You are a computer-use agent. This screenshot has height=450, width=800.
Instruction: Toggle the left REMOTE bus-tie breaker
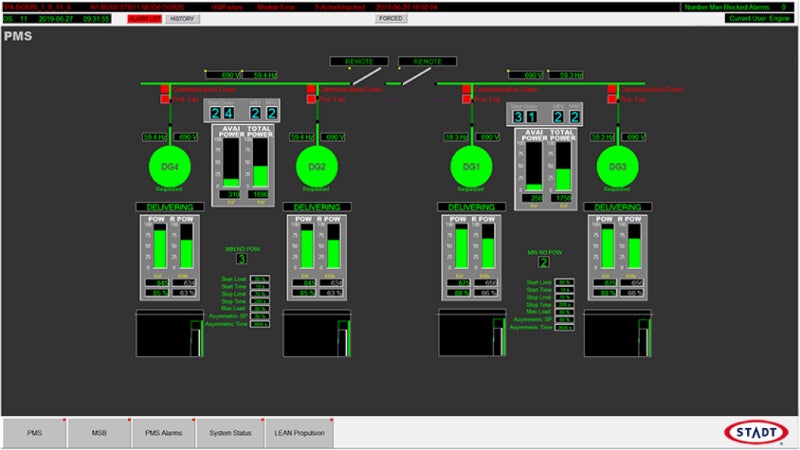[359, 61]
